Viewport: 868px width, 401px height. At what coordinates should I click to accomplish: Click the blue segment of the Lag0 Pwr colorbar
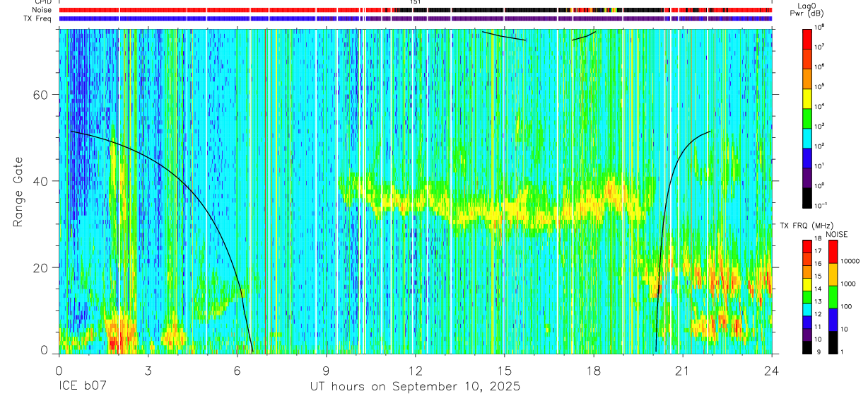coord(807,156)
